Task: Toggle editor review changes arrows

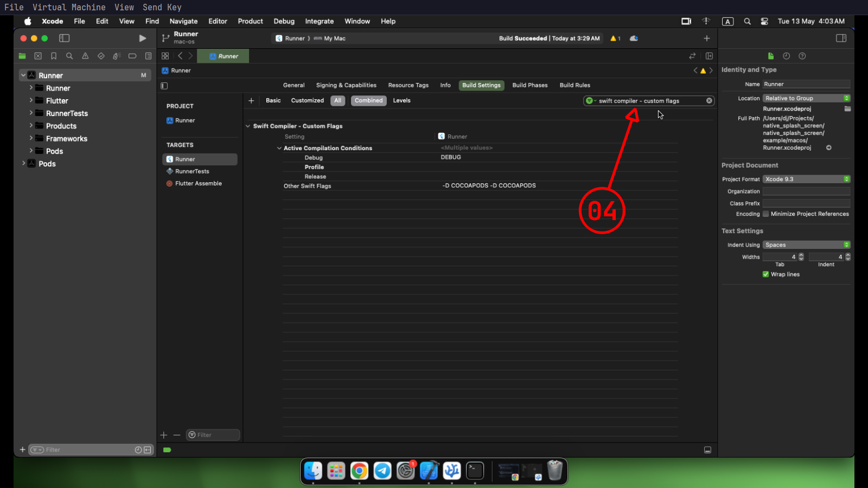Action: 692,56
